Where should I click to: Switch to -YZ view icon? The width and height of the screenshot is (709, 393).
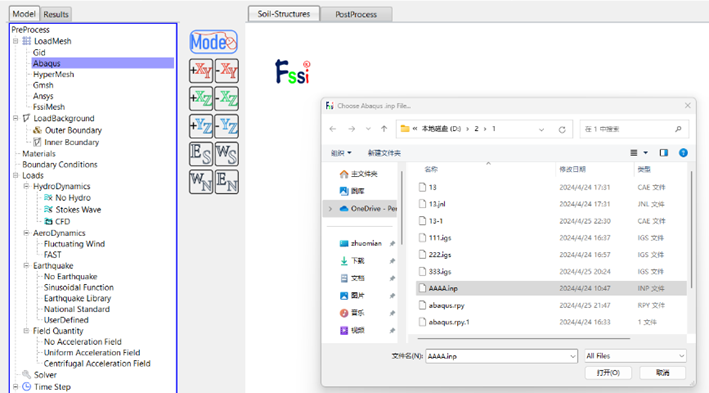227,126
